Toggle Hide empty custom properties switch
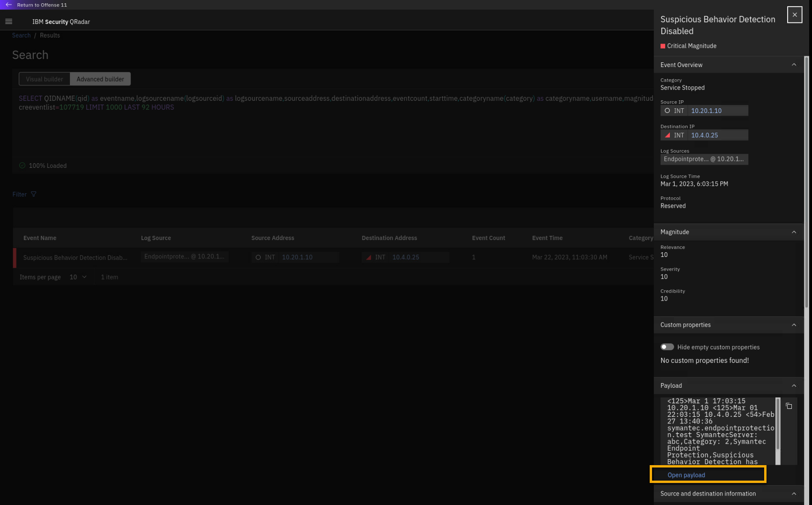The width and height of the screenshot is (812, 505). [667, 347]
